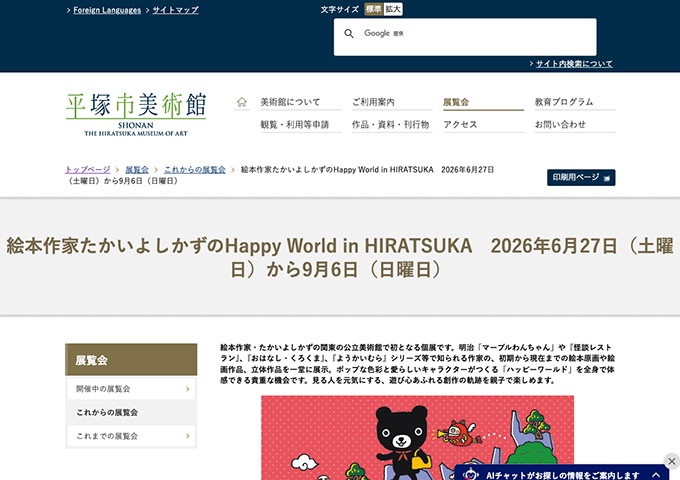Open the 美術館について menu
This screenshot has height=480, width=680.
pos(300,102)
